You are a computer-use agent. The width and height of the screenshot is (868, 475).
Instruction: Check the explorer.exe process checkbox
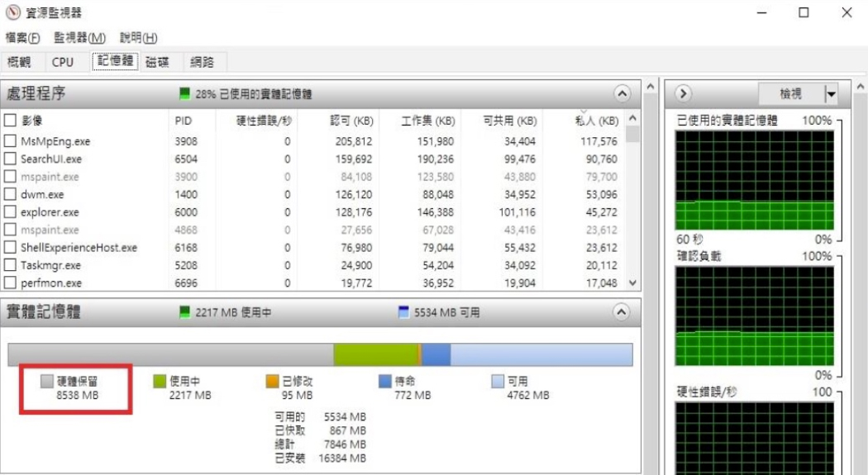(10, 211)
